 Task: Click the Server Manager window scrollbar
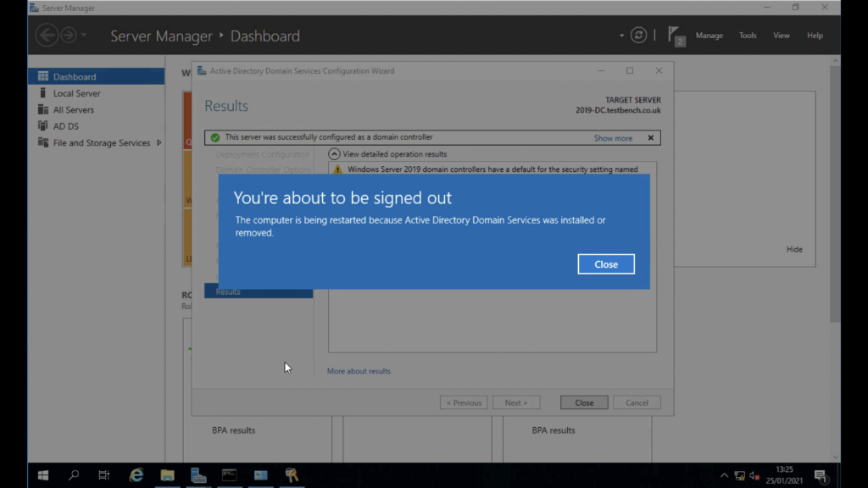click(835, 194)
